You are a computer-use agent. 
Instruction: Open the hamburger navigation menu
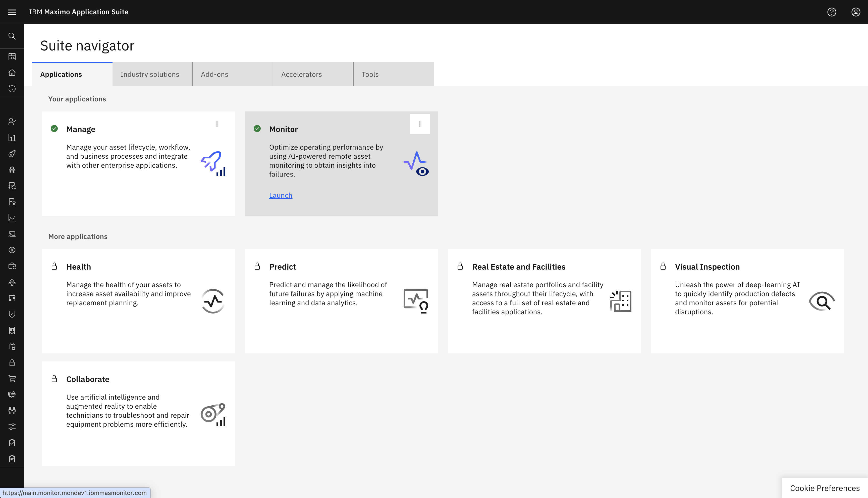(x=12, y=12)
